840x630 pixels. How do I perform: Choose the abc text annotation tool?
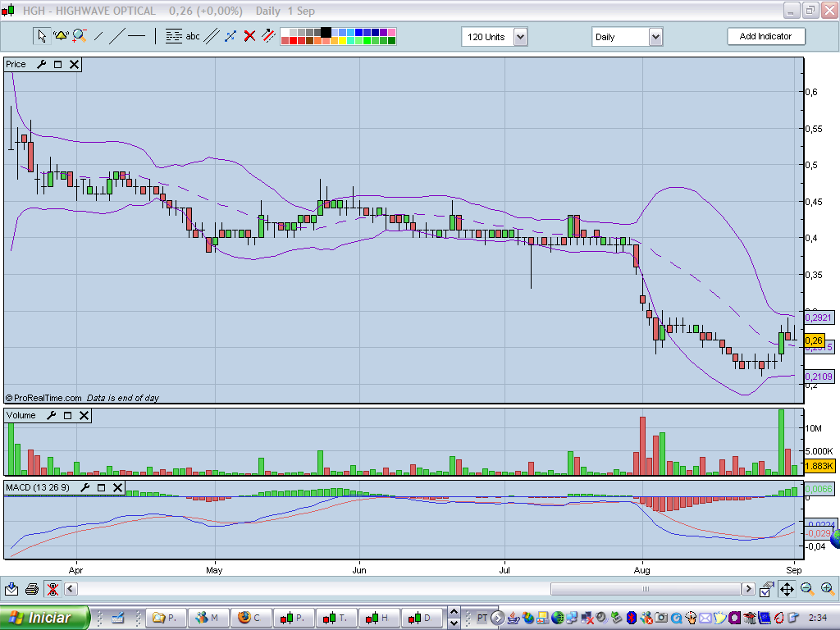coord(193,36)
